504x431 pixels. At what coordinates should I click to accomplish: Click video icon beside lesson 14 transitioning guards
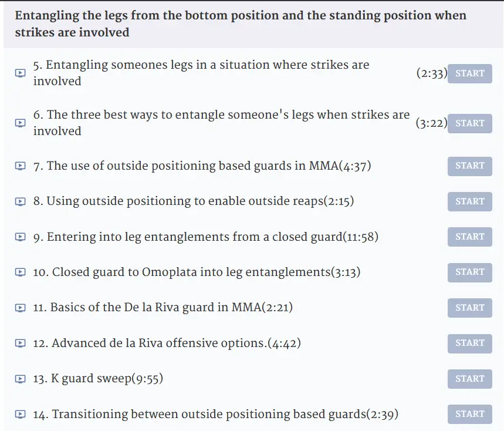[21, 415]
